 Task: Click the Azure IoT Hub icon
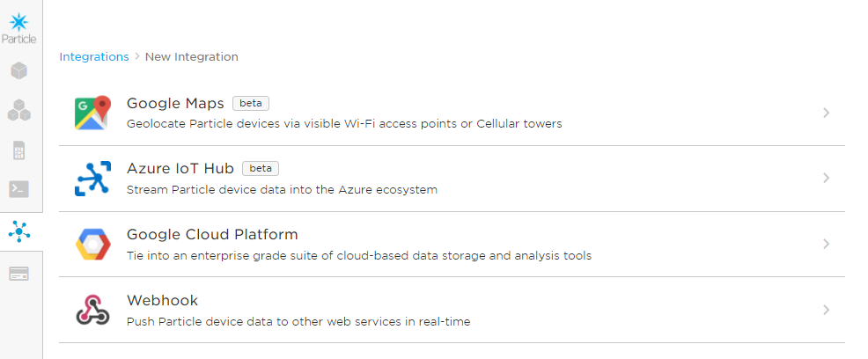pyautogui.click(x=92, y=179)
